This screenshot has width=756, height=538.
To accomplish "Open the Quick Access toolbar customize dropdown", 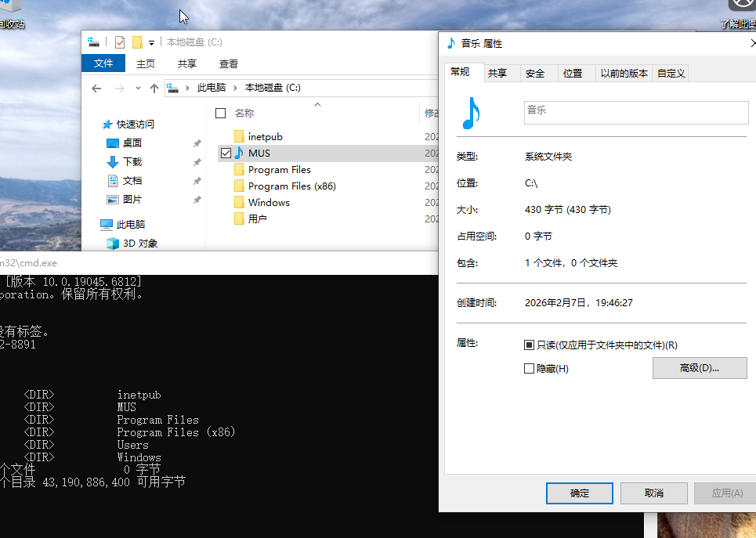I will click(153, 41).
